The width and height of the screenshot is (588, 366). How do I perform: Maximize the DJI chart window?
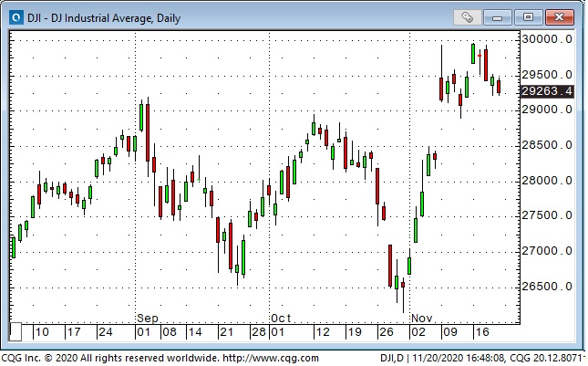[528, 17]
